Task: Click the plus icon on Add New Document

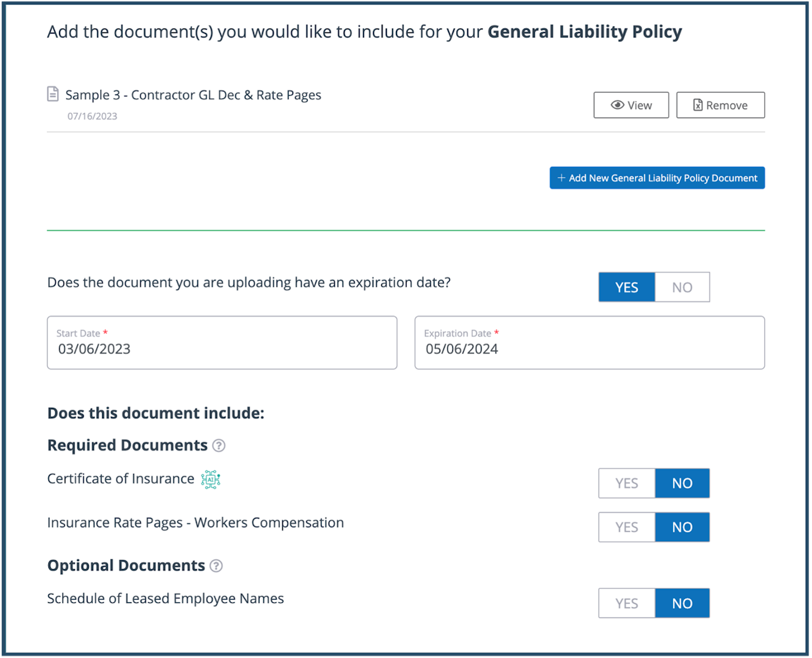Action: [561, 178]
